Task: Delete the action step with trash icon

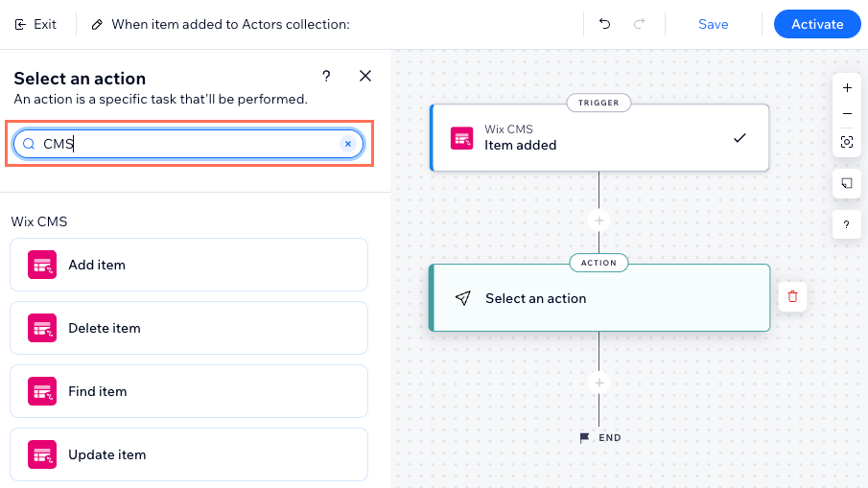Action: tap(792, 296)
